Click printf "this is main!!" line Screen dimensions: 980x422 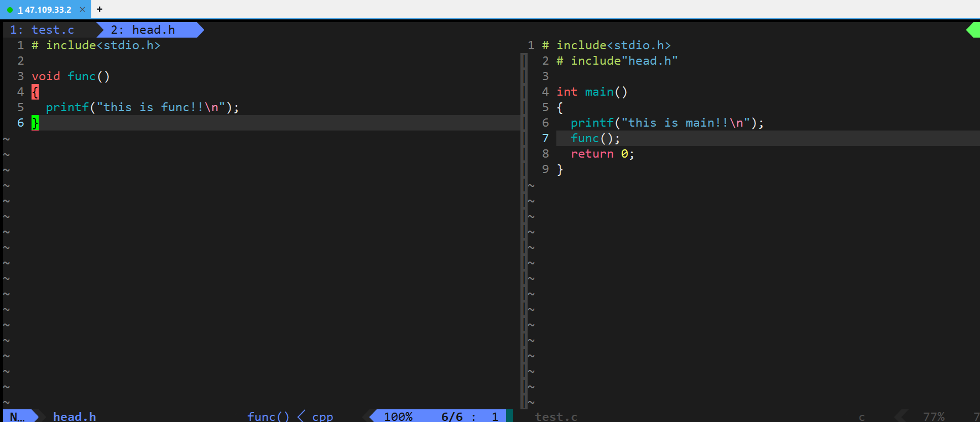[667, 123]
